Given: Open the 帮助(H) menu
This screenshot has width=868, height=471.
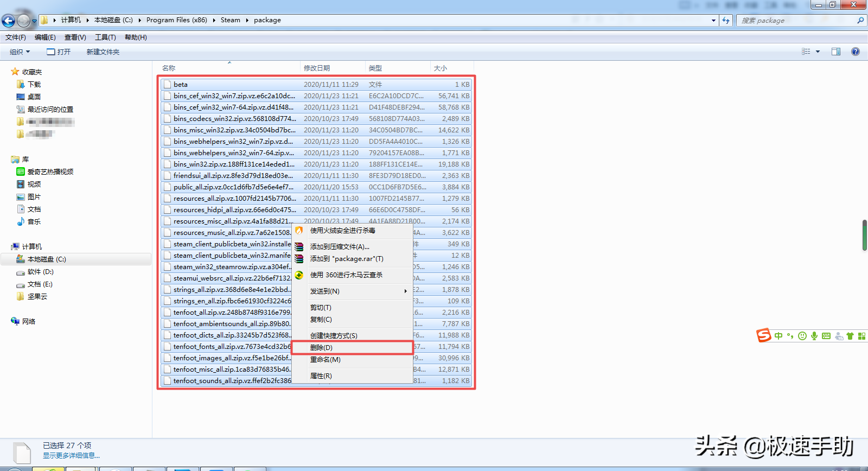Looking at the screenshot, I should (x=136, y=37).
